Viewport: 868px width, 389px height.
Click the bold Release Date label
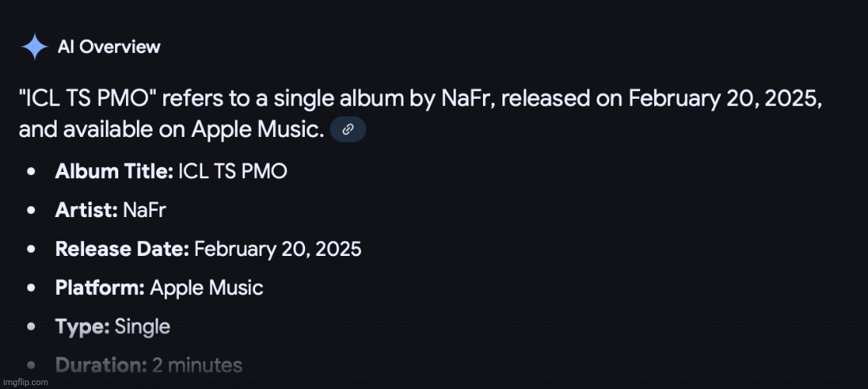coord(122,249)
